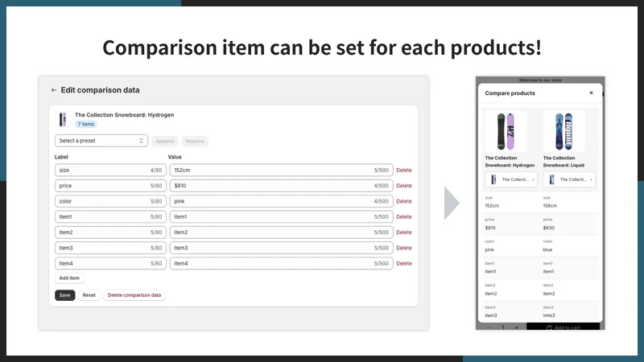Click the Hydrogen snowboard image in compare popup
The height and width of the screenshot is (362, 644).
click(506, 131)
